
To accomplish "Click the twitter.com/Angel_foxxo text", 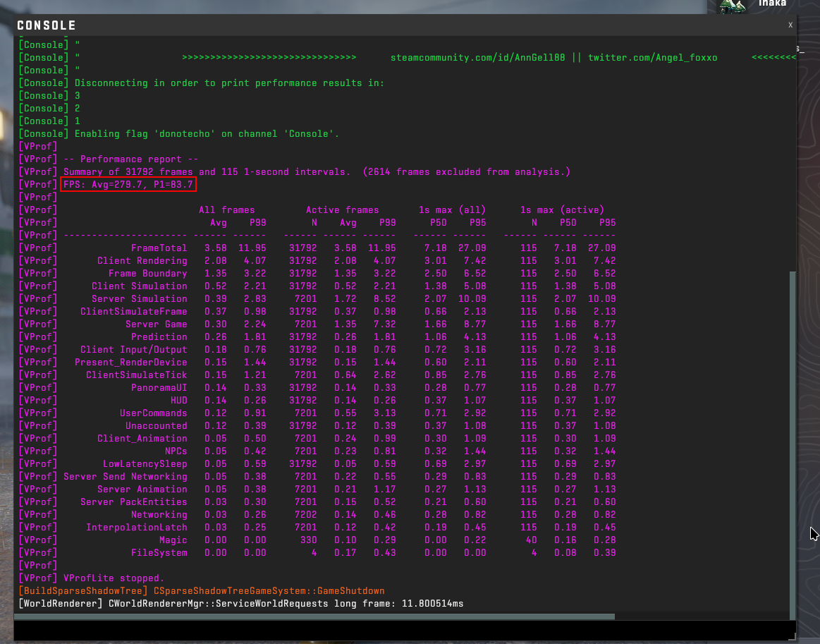I will pyautogui.click(x=652, y=57).
